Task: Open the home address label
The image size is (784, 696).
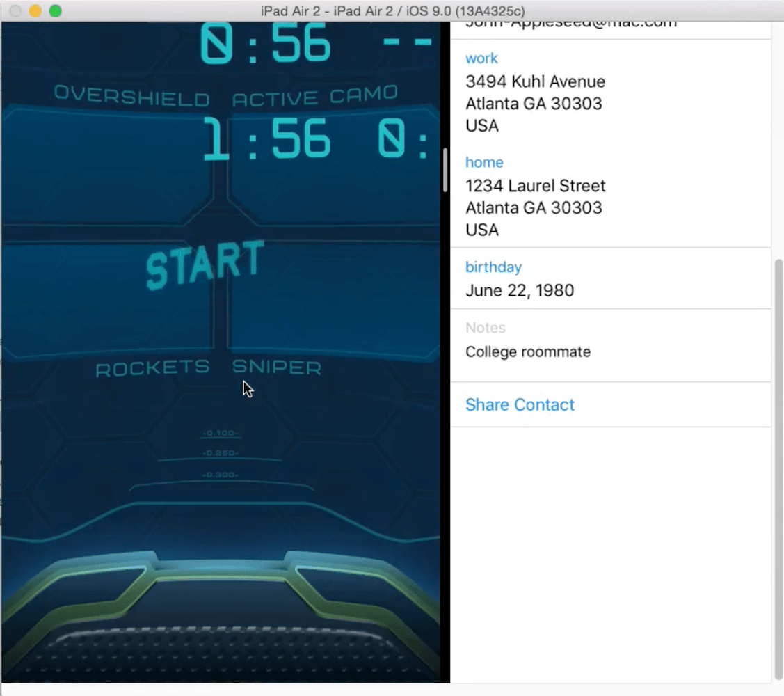Action: 484,163
